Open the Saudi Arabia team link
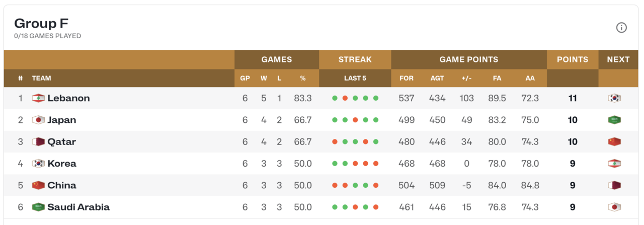 click(78, 207)
